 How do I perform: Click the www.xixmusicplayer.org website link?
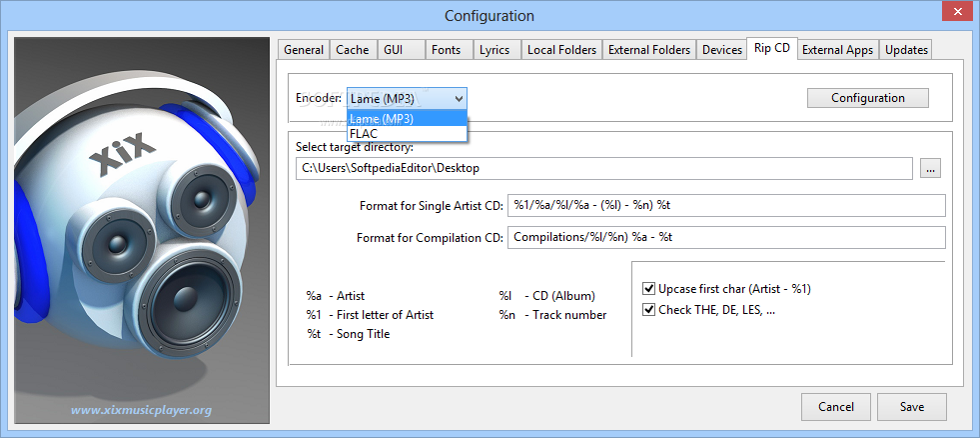pyautogui.click(x=141, y=410)
